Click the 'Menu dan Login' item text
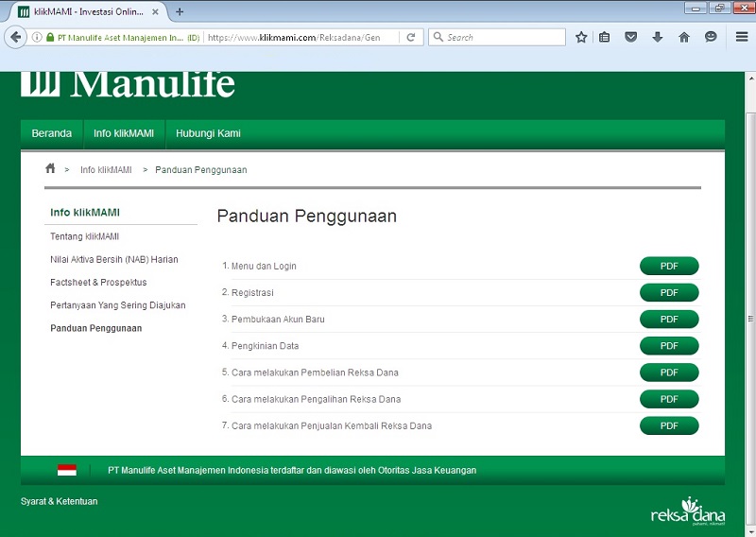 [264, 266]
